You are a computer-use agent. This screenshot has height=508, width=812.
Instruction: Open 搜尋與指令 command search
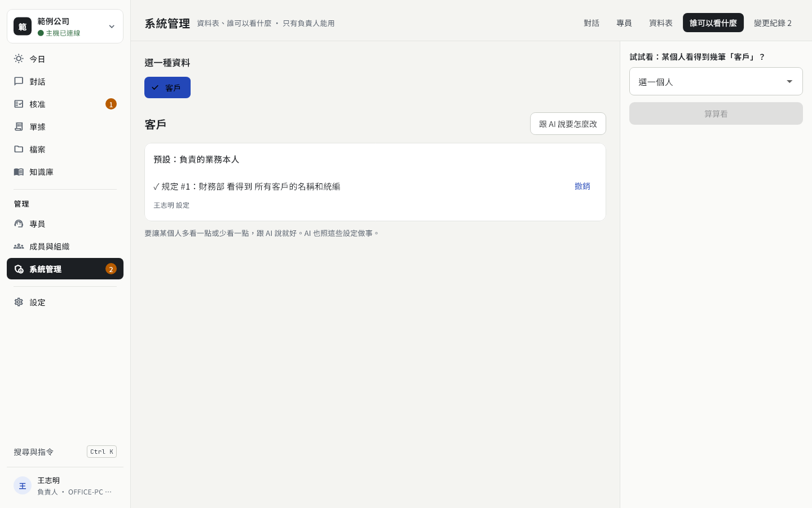(x=65, y=452)
